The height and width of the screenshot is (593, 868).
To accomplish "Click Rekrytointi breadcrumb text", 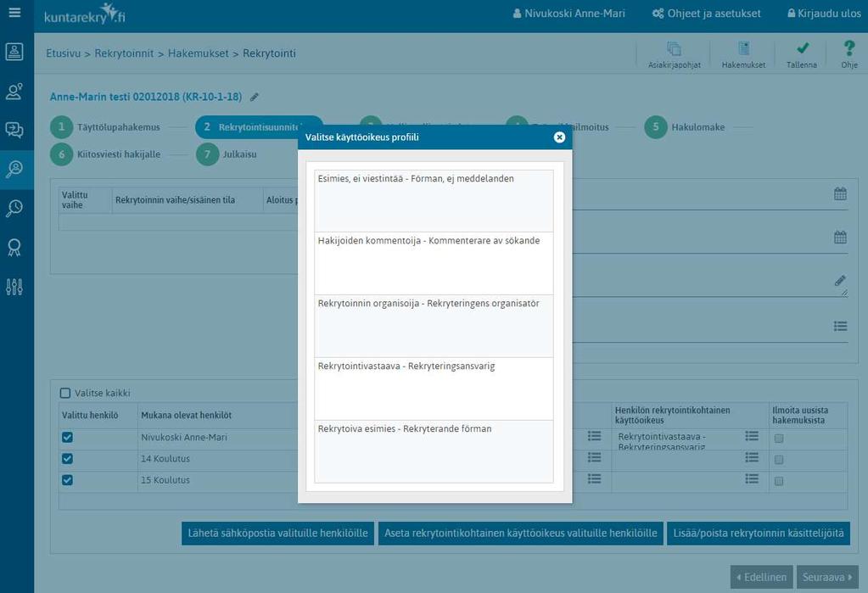I will pos(269,53).
